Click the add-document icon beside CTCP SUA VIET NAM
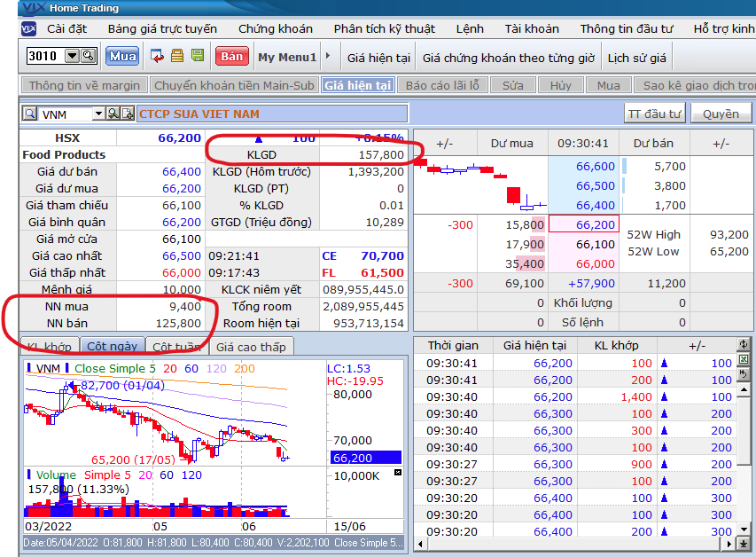756x557 pixels. [128, 114]
